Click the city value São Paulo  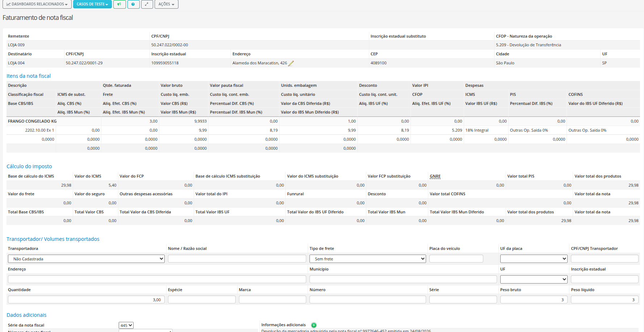(x=505, y=63)
